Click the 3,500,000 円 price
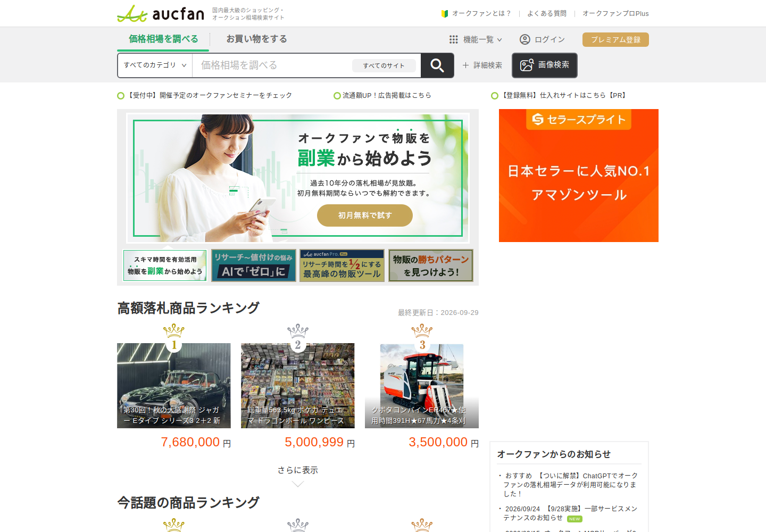 click(x=444, y=442)
